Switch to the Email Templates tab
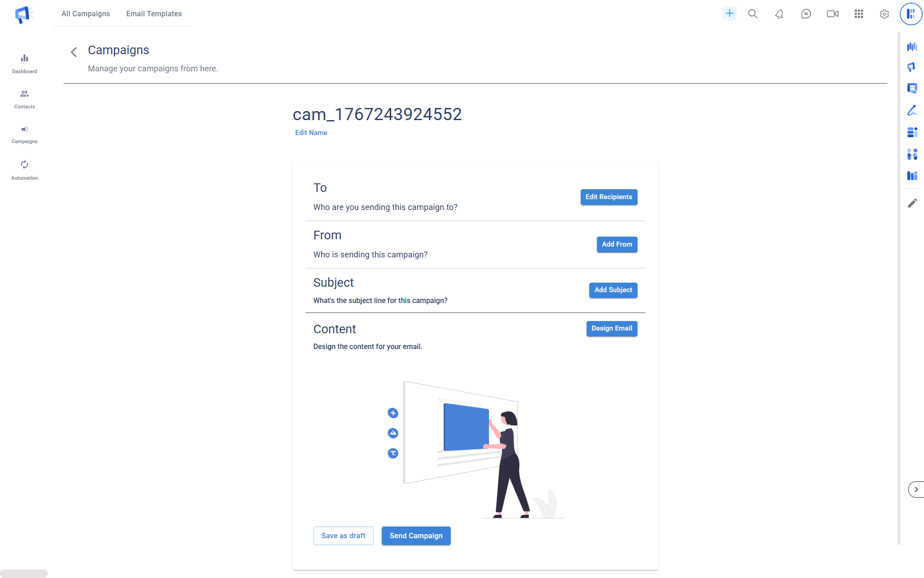Viewport: 924px width, 578px height. coord(154,14)
